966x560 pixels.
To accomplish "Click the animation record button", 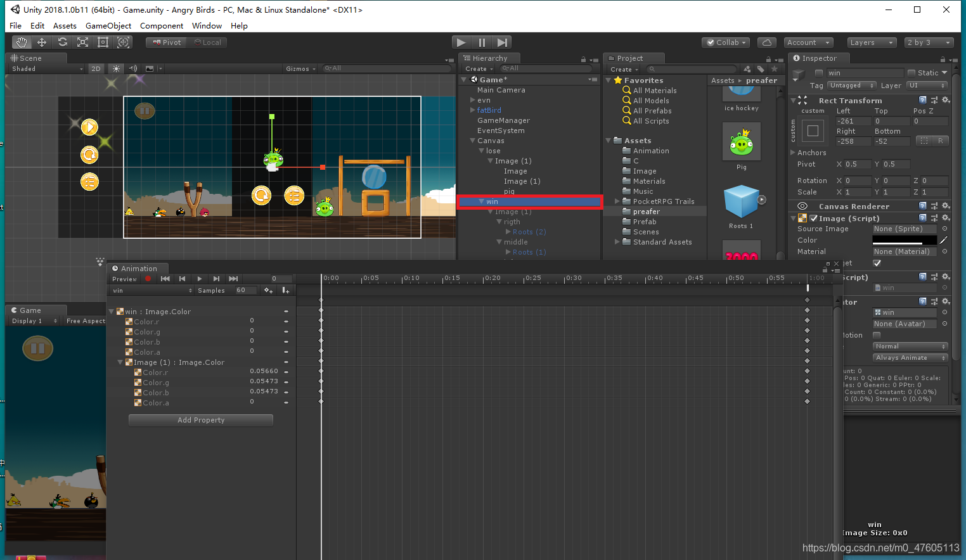I will [x=148, y=279].
